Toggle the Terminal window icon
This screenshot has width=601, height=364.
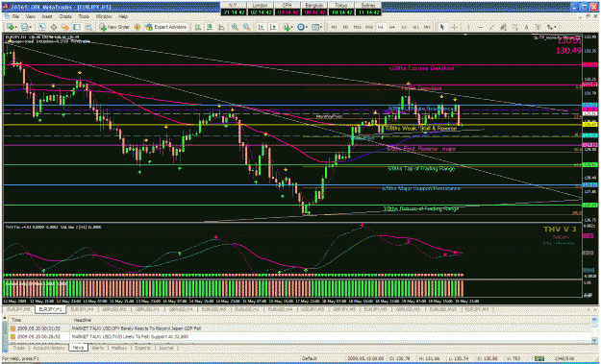[77, 27]
